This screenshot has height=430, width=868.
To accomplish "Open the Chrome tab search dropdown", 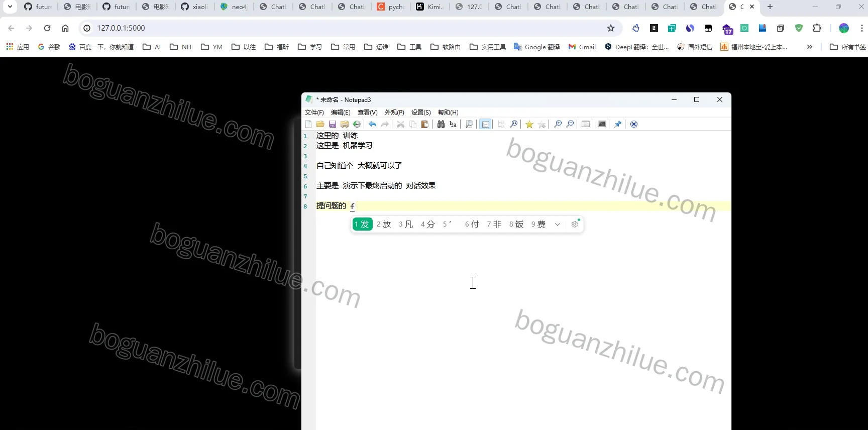I will tap(10, 7).
